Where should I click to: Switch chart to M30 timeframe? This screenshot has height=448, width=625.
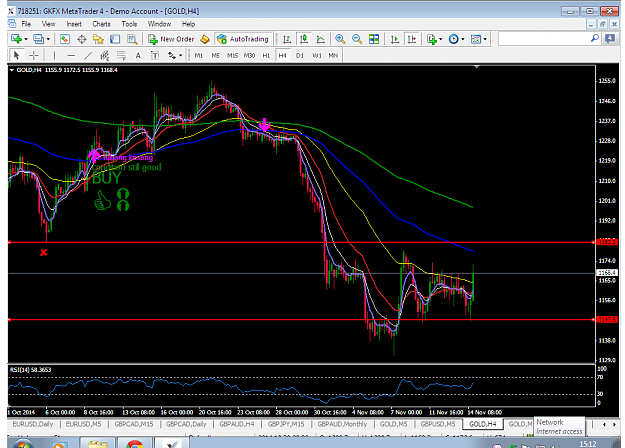249,55
